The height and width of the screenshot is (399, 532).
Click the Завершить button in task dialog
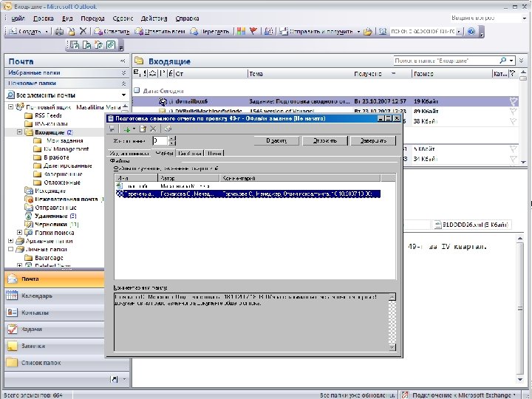click(x=373, y=140)
